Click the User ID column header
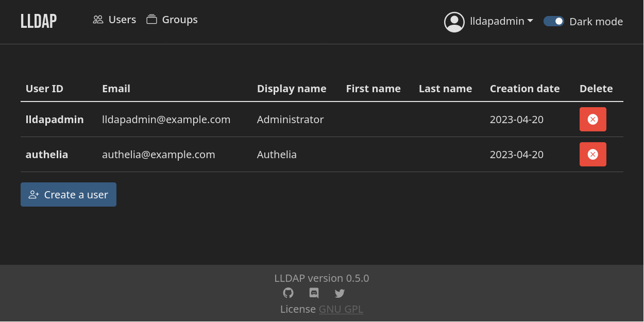 [x=44, y=88]
